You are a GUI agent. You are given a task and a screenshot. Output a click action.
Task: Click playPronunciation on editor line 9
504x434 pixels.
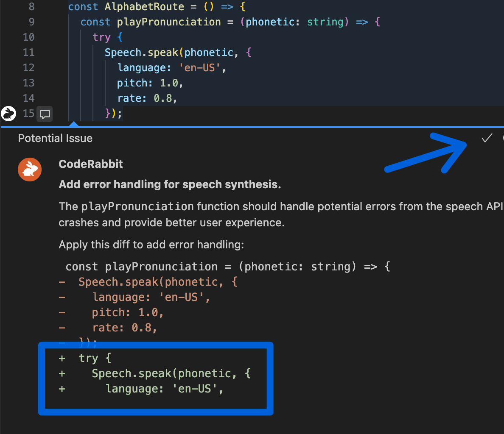[x=168, y=22]
